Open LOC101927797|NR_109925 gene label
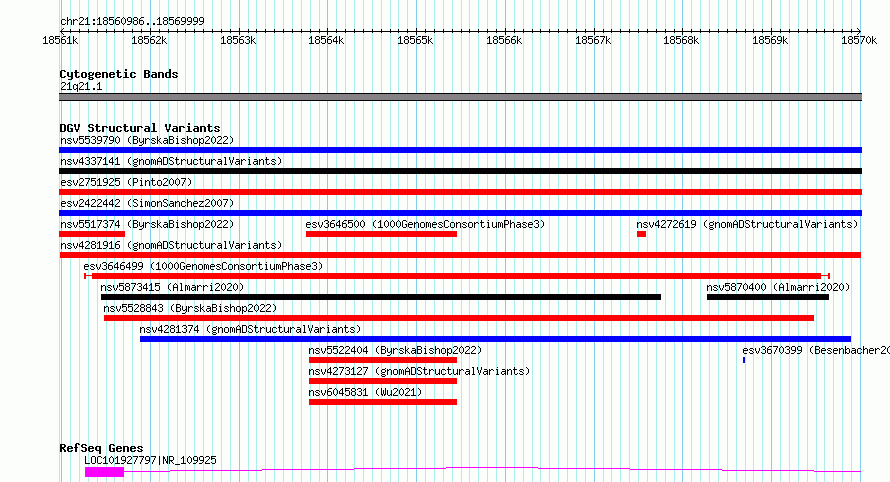 point(150,460)
